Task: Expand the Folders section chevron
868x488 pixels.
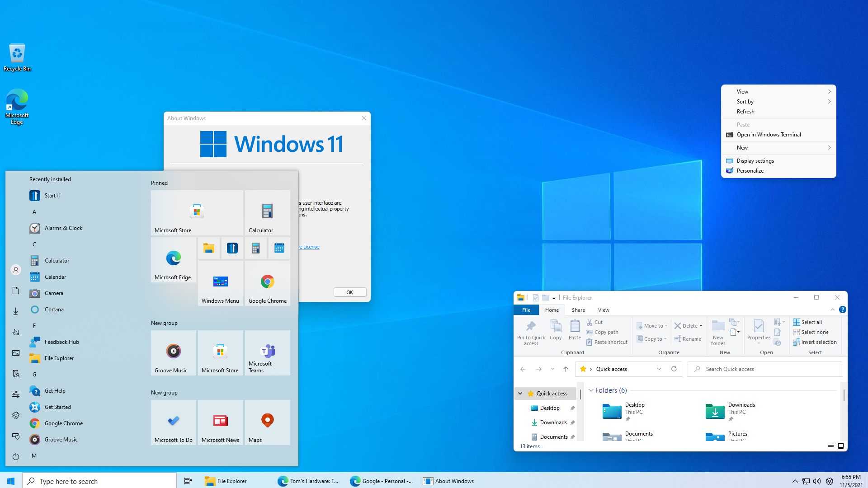Action: (x=590, y=390)
